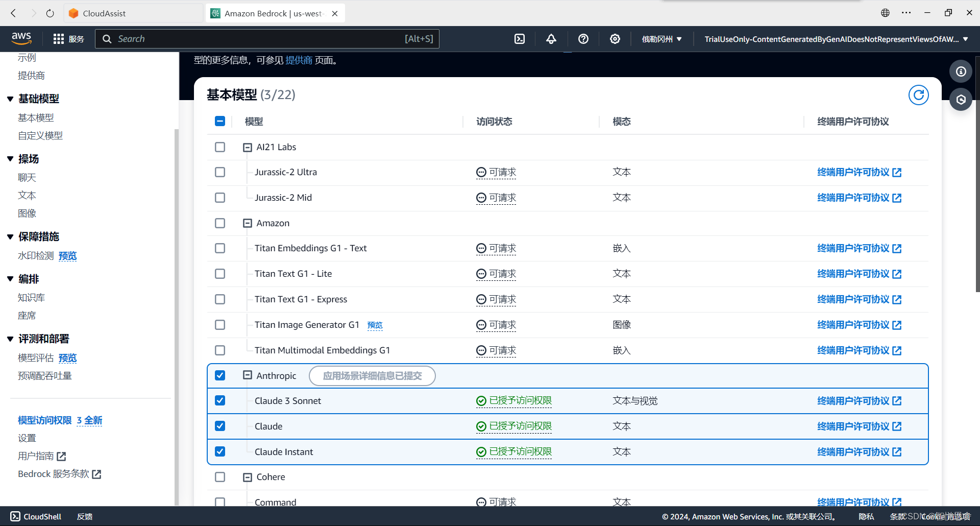Check the Jurassic-2 Ultra checkbox
This screenshot has height=526, width=980.
tap(220, 172)
